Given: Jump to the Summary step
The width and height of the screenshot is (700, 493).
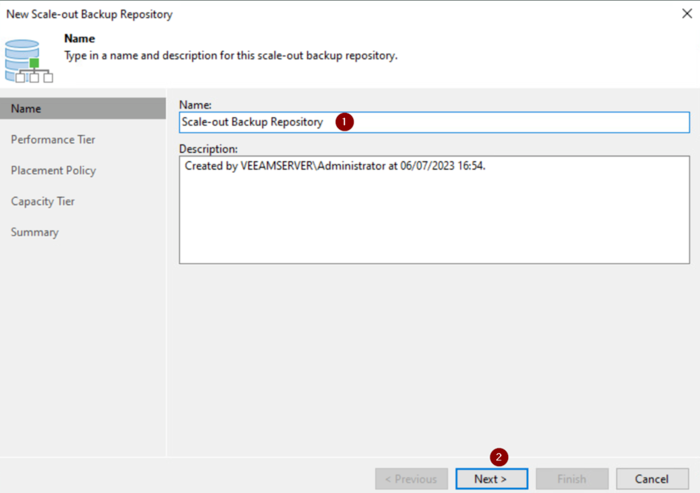Looking at the screenshot, I should click(x=35, y=232).
